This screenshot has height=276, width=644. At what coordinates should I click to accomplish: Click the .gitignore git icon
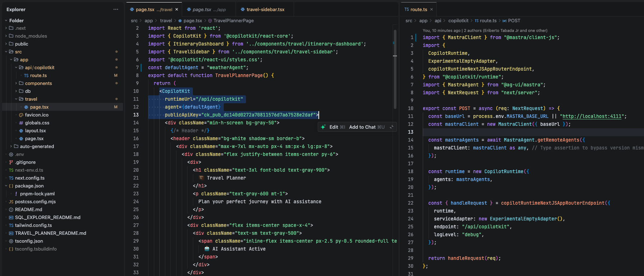[11, 162]
